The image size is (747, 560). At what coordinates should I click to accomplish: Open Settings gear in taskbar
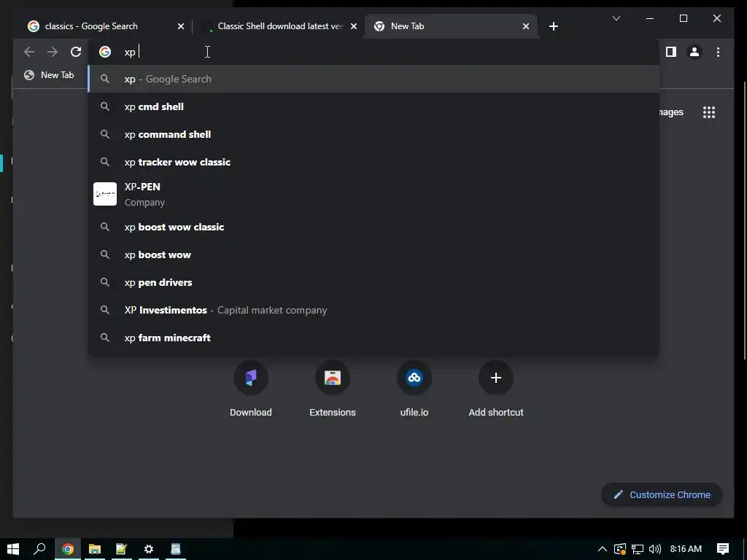click(x=149, y=549)
